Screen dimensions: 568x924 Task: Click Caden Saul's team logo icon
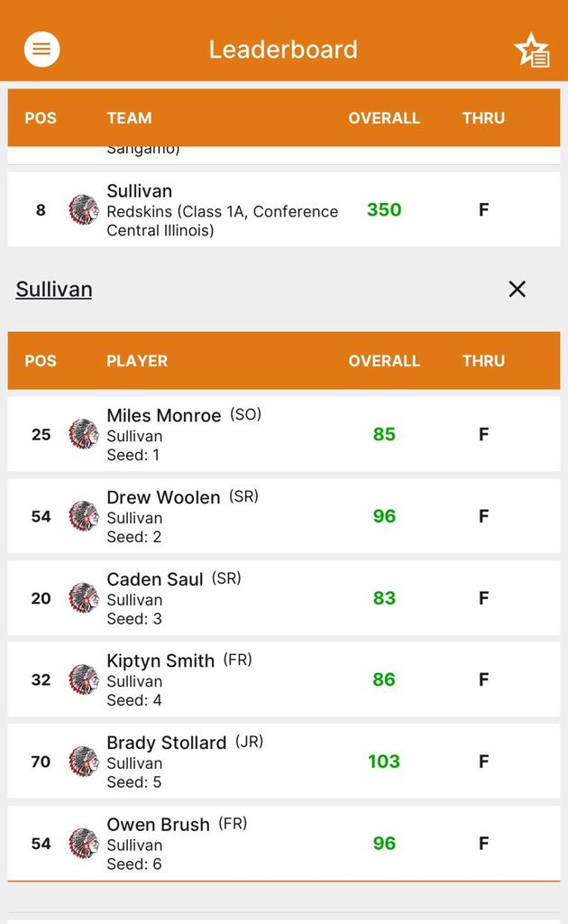click(x=84, y=598)
